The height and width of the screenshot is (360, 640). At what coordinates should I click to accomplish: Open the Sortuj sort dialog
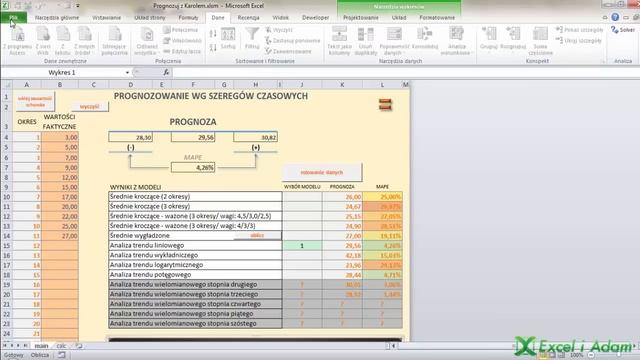(228, 39)
